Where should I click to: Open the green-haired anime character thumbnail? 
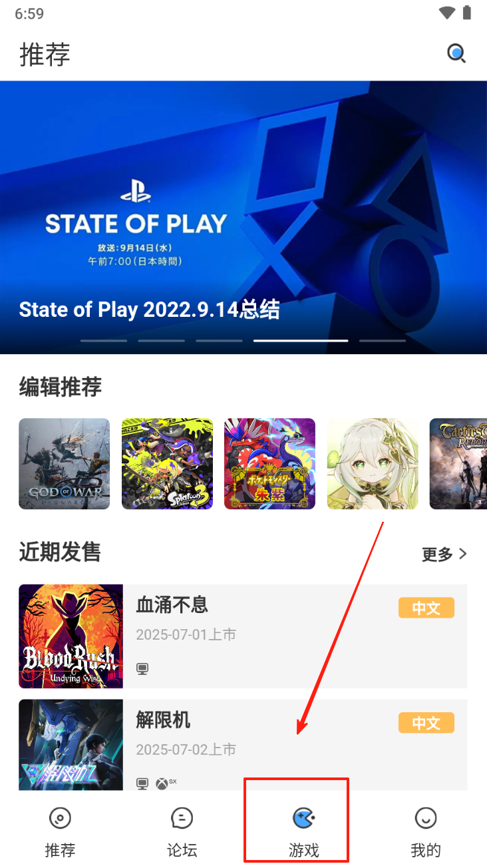tap(373, 464)
